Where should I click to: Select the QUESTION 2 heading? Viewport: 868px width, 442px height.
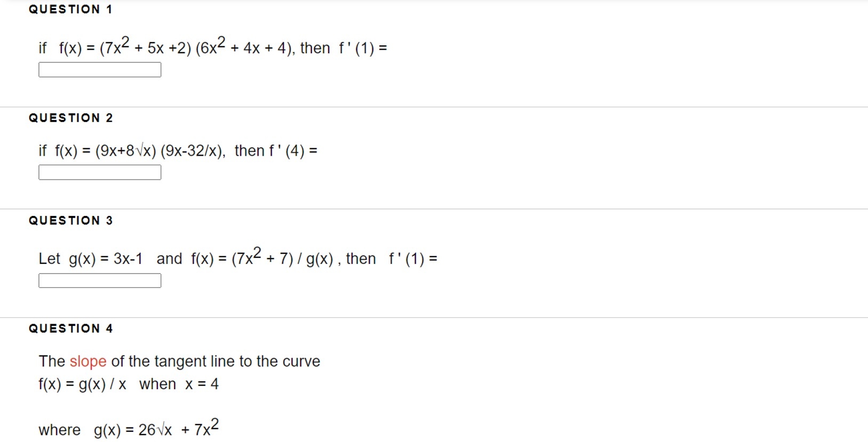[70, 118]
